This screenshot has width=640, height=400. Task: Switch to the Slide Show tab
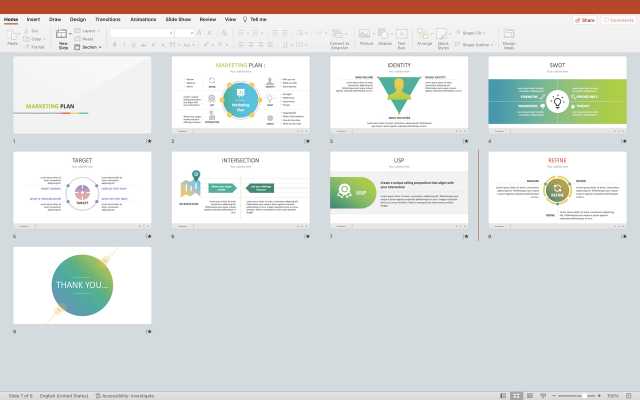[179, 19]
